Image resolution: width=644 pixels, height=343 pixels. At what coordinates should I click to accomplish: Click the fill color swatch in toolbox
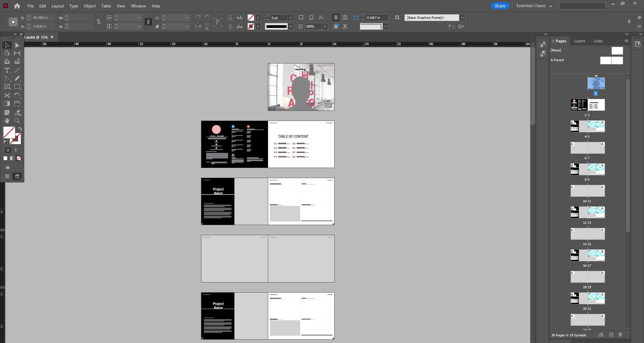coord(9,132)
